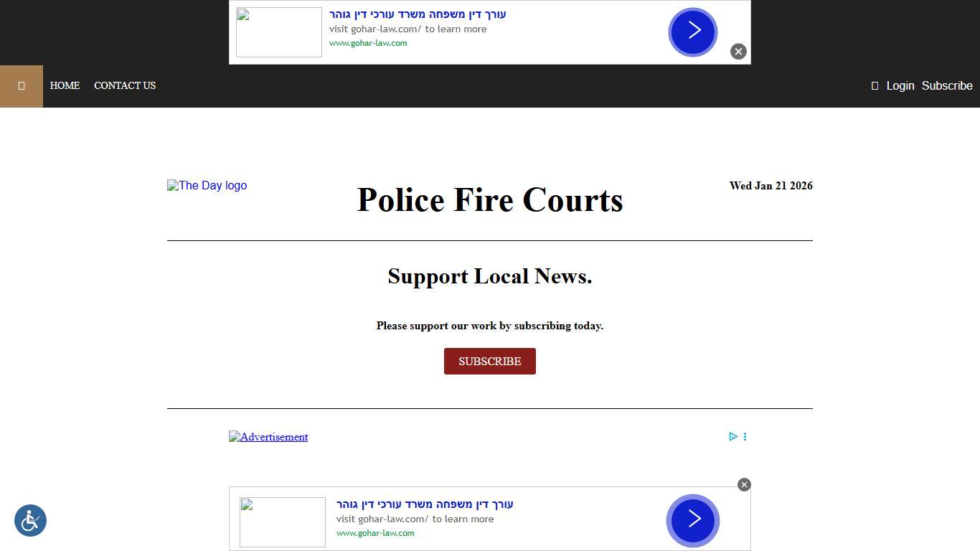Image resolution: width=980 pixels, height=551 pixels.
Task: Open the CONTACT US page
Action: 125,85
